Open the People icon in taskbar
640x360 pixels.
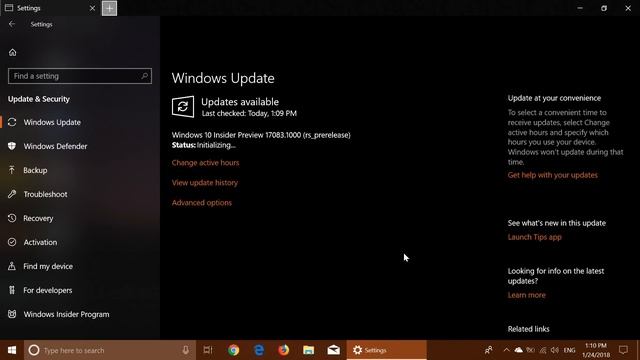coord(489,350)
